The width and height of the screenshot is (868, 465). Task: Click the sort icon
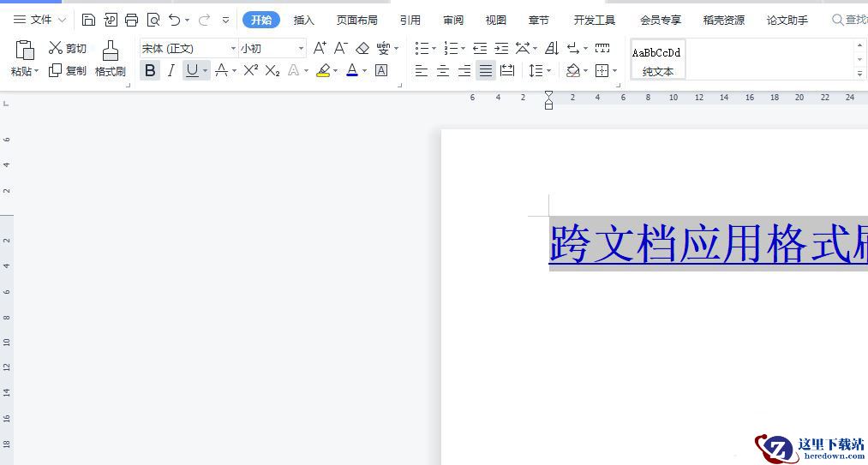[x=552, y=48]
